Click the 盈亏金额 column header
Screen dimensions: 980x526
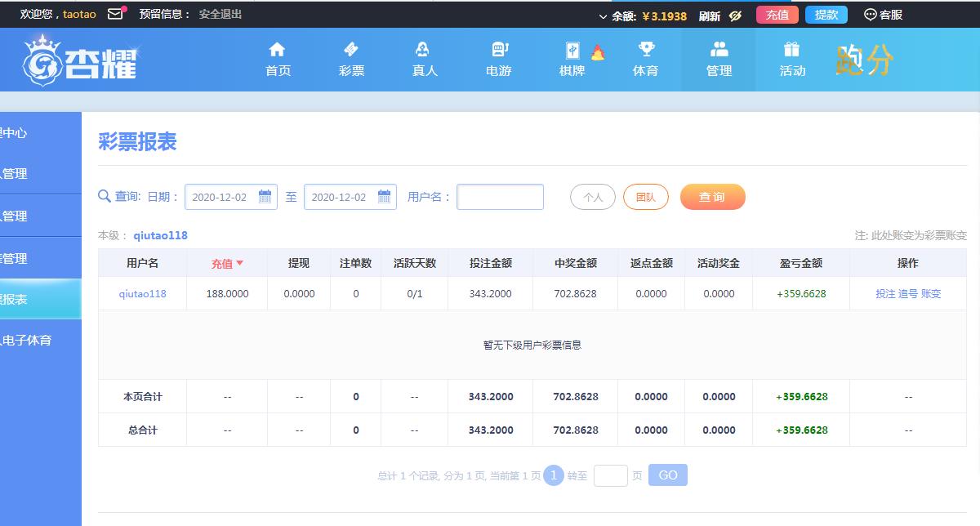pyautogui.click(x=801, y=263)
